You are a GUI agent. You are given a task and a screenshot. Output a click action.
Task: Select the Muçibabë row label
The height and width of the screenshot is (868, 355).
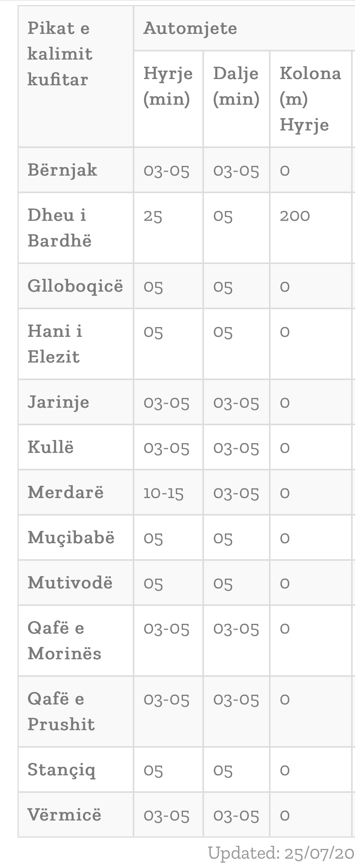coord(71,538)
